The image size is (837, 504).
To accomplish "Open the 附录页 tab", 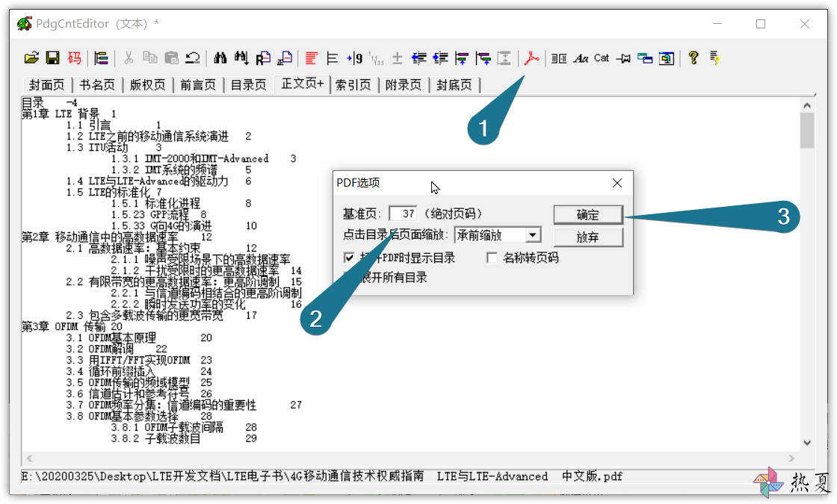I will tap(404, 85).
